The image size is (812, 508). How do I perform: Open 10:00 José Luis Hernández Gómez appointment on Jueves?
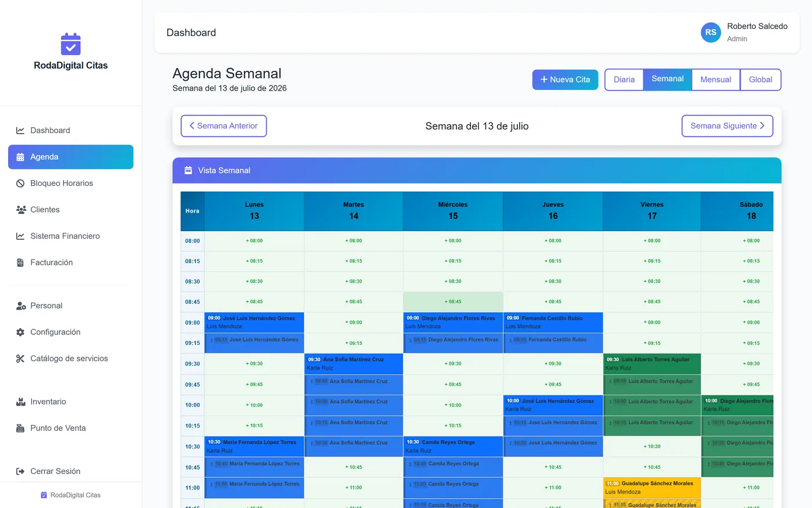(553, 405)
